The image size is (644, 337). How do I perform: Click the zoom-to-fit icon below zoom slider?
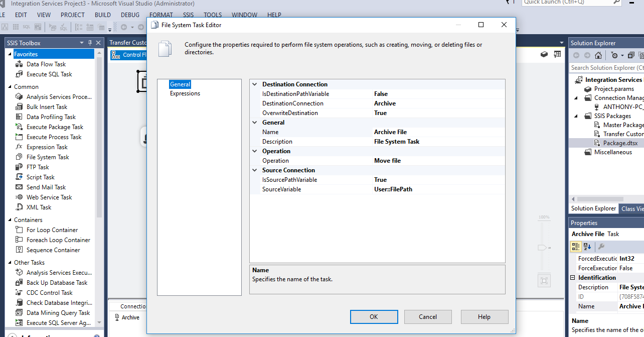point(544,280)
